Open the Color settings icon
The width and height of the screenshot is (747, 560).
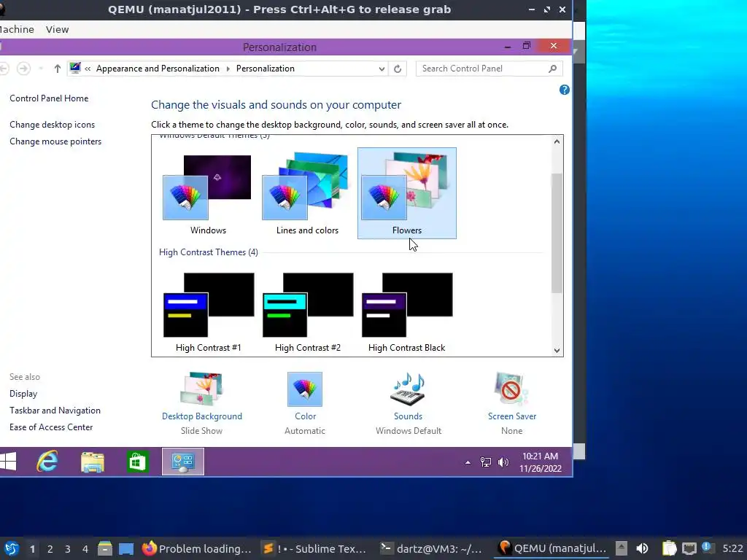(x=305, y=389)
